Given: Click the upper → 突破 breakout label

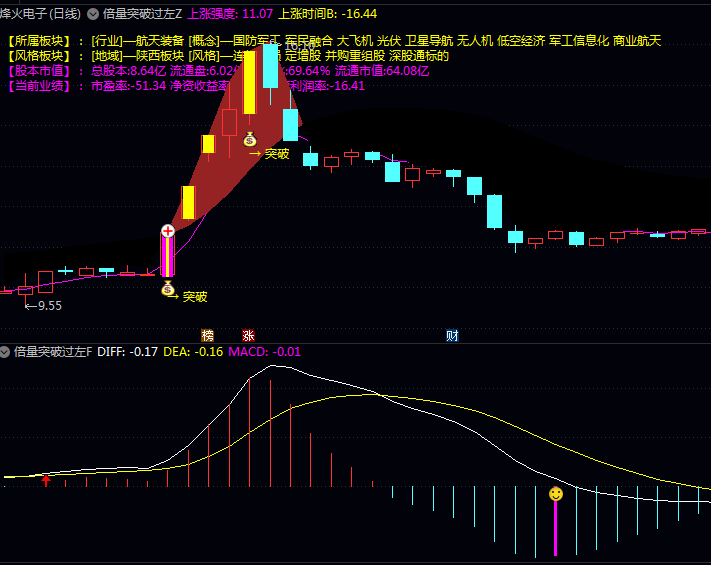Looking at the screenshot, I should click(x=269, y=154).
